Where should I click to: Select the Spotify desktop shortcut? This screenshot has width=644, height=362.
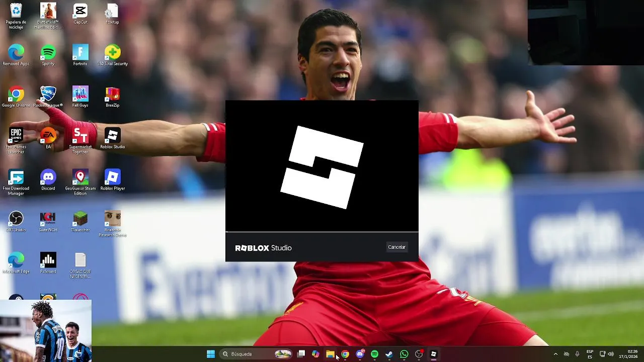tap(48, 55)
